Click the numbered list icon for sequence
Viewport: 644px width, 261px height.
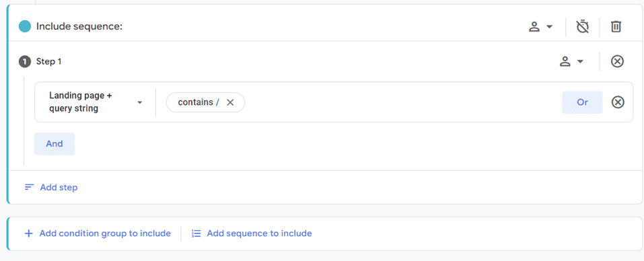[196, 233]
